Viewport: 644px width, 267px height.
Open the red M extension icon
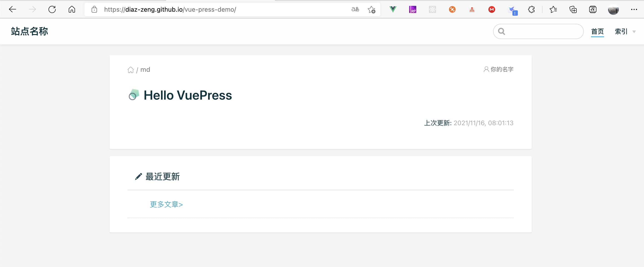492,9
